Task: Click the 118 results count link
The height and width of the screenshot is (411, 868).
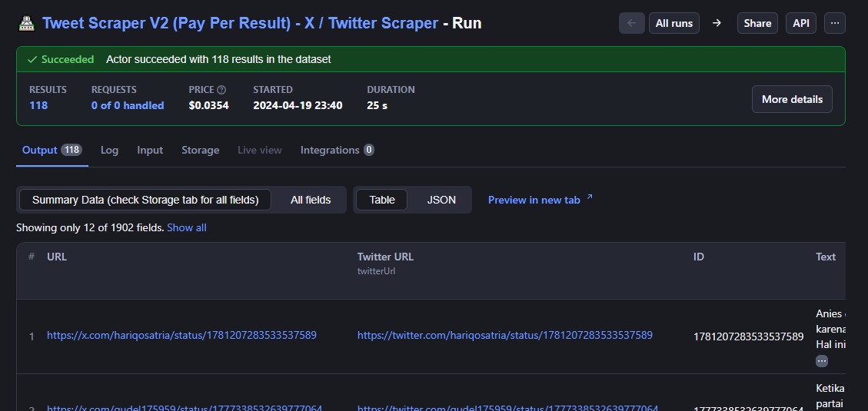Action: (x=38, y=106)
